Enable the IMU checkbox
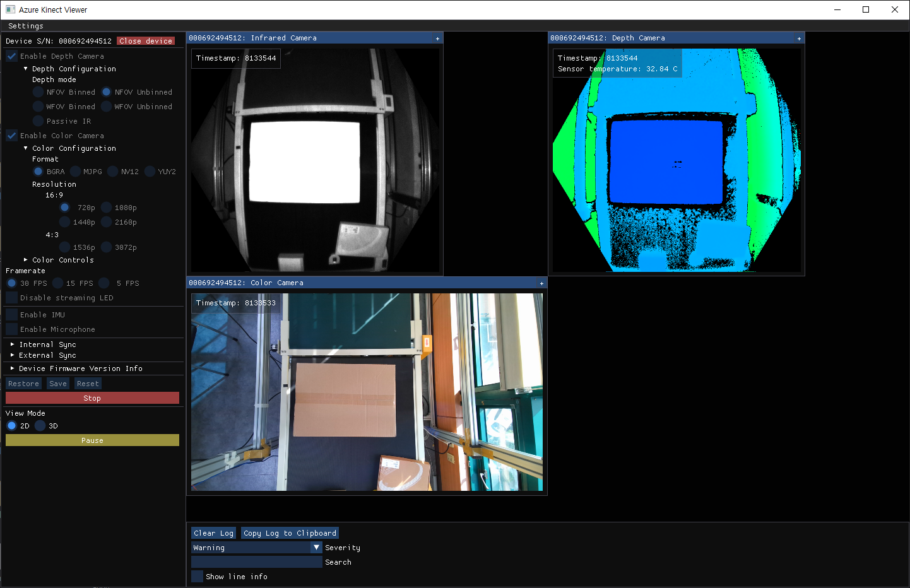Viewport: 910px width, 588px height. tap(12, 315)
